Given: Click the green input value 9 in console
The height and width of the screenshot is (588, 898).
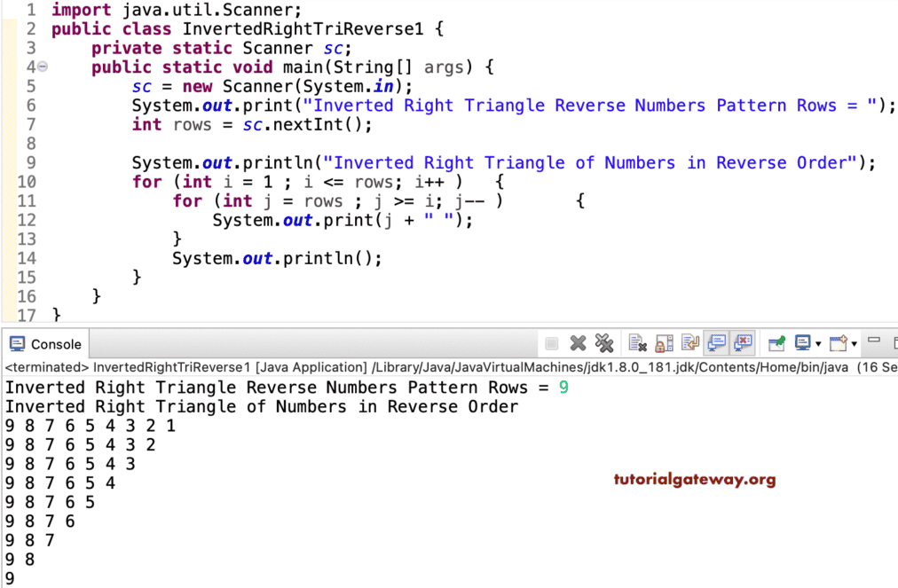Looking at the screenshot, I should click(562, 387).
